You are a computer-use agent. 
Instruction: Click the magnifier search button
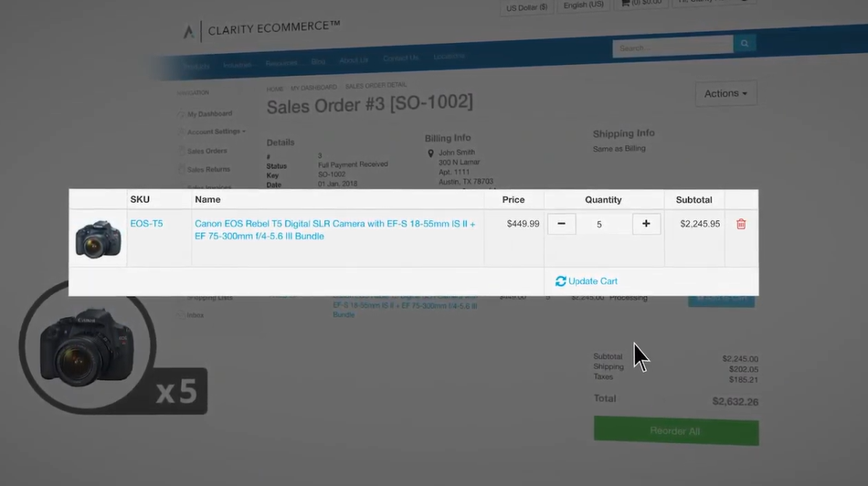pyautogui.click(x=745, y=43)
